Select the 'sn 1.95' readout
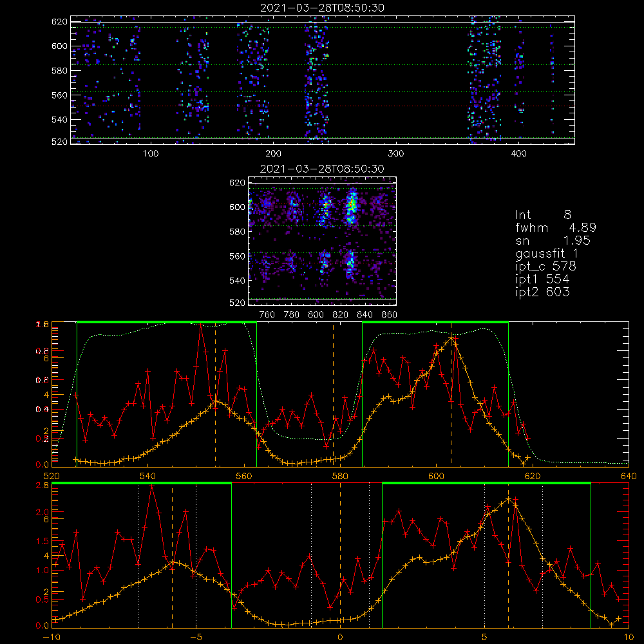Viewport: 644px width, 644px height. coord(553,240)
